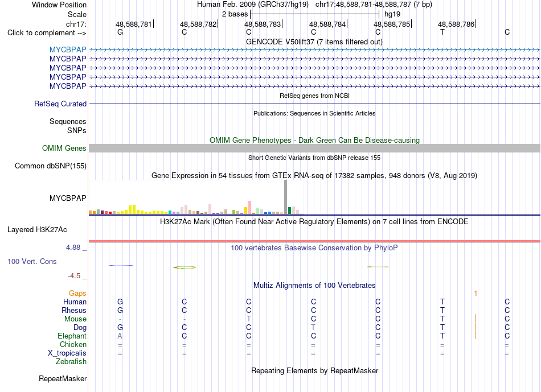Click the OMIM Gene Phenotypes green title
Screen dimensions: 541x392
point(315,141)
